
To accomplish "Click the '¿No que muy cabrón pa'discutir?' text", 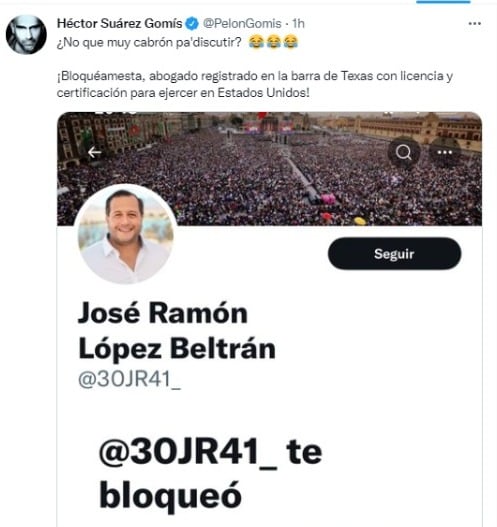I will [x=149, y=43].
